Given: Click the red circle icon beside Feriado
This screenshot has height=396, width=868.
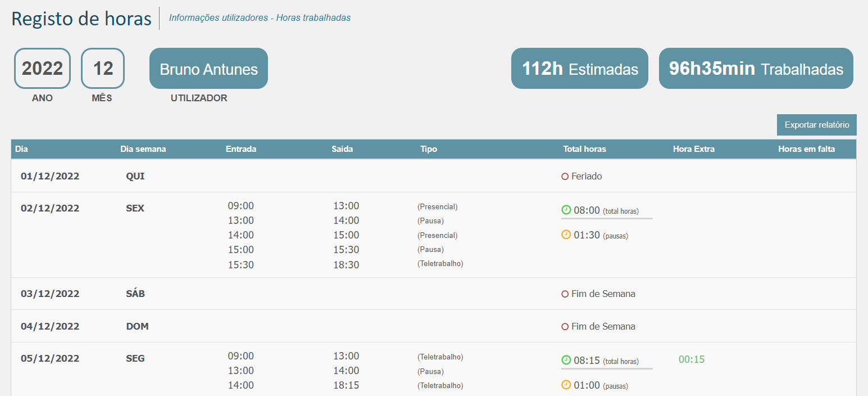Looking at the screenshot, I should pos(565,177).
